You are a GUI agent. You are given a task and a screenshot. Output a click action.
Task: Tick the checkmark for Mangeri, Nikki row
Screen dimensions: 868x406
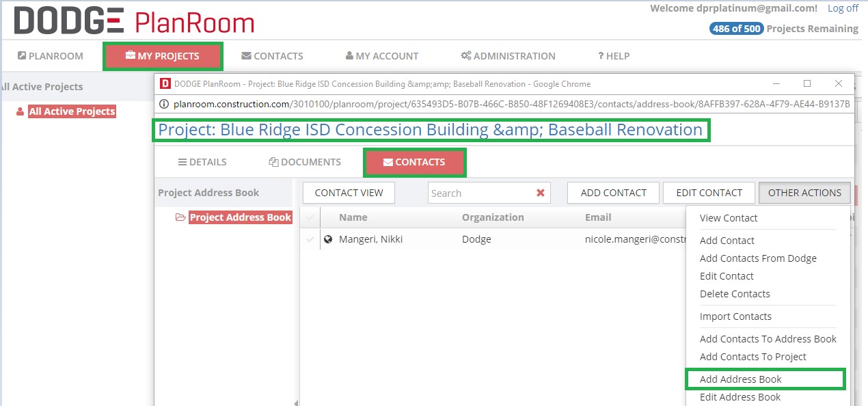pos(310,239)
